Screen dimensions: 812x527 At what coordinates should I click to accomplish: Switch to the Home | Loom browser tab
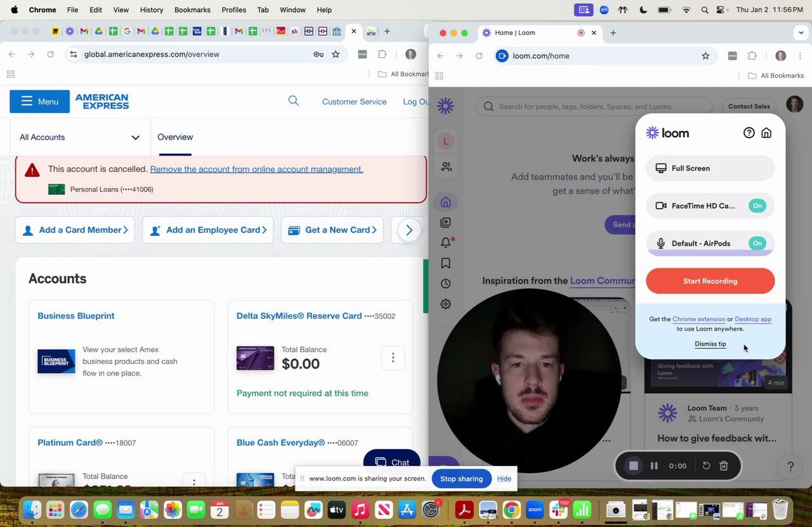pos(540,32)
